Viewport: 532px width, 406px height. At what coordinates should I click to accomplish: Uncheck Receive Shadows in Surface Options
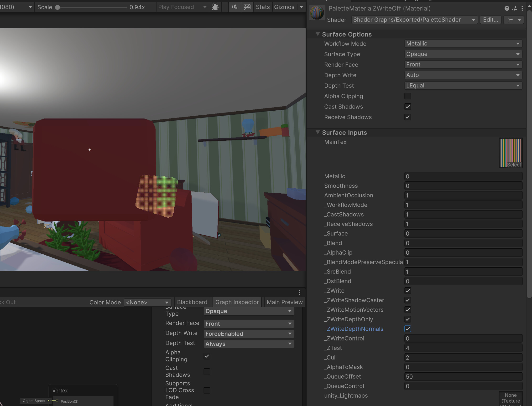(x=407, y=117)
